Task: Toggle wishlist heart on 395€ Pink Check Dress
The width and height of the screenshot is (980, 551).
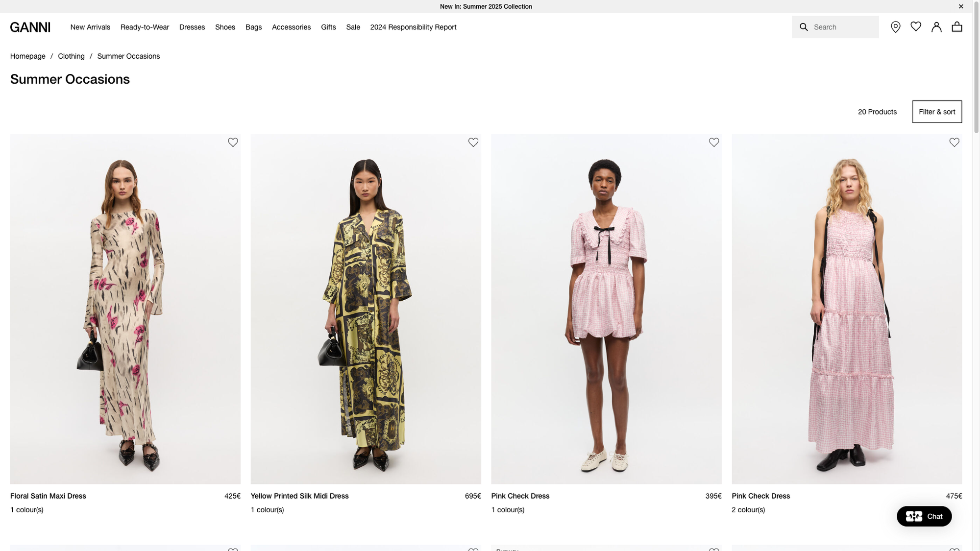Action: [x=714, y=142]
